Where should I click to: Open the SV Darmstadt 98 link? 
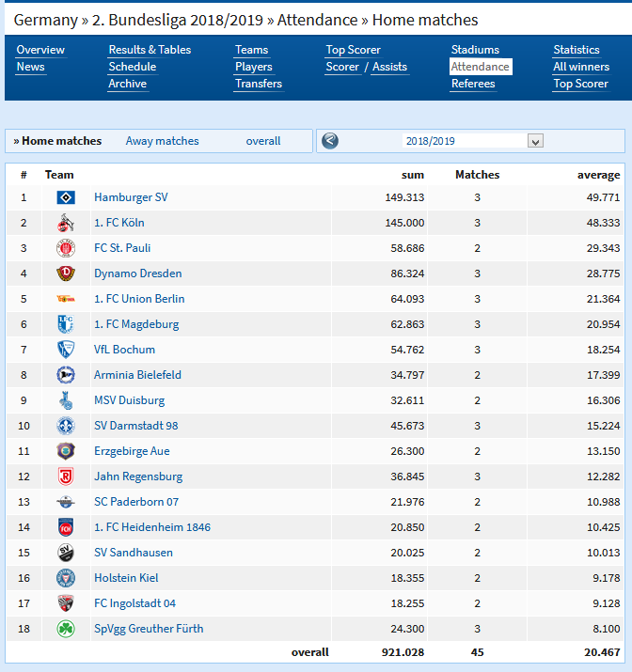point(136,426)
